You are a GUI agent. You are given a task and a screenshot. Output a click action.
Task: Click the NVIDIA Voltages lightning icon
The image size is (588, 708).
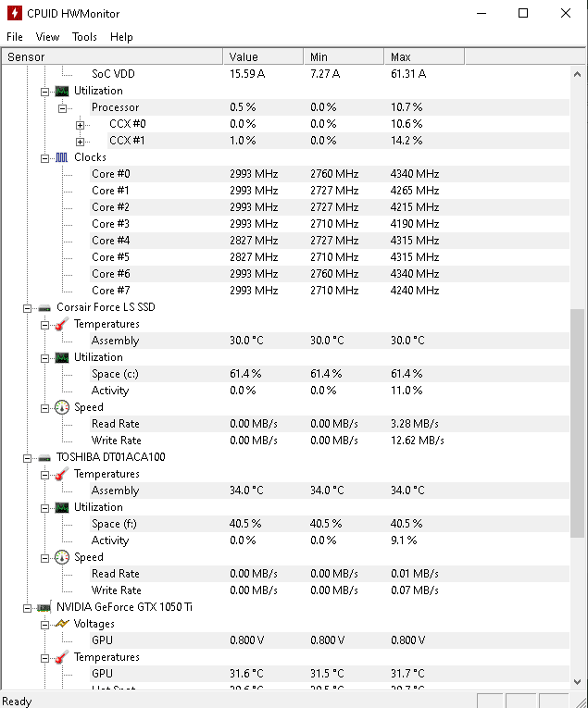coord(62,624)
